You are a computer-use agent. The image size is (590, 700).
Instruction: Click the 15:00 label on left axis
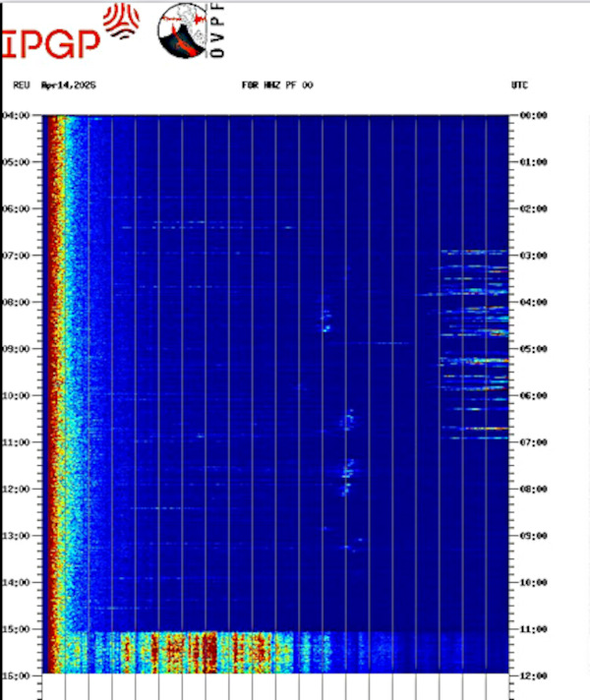(x=20, y=628)
